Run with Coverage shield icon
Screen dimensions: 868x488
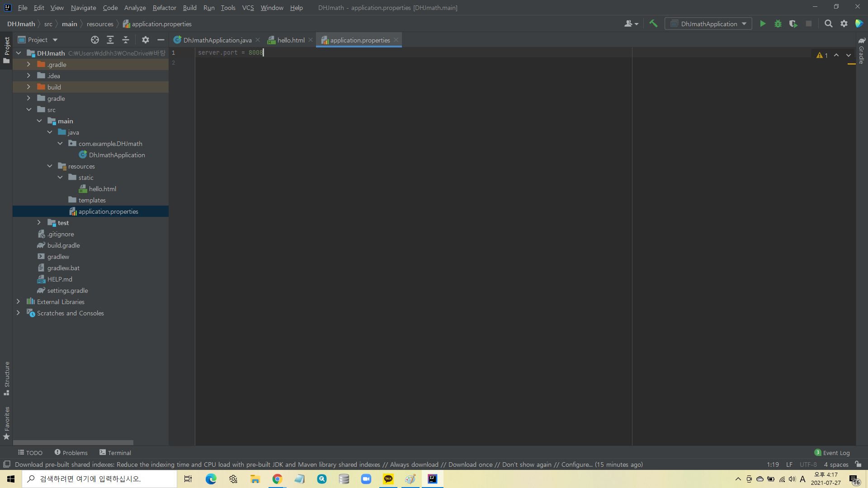793,24
